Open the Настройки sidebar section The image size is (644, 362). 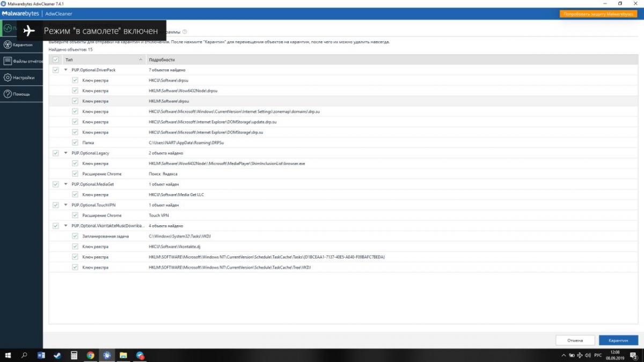(21, 77)
